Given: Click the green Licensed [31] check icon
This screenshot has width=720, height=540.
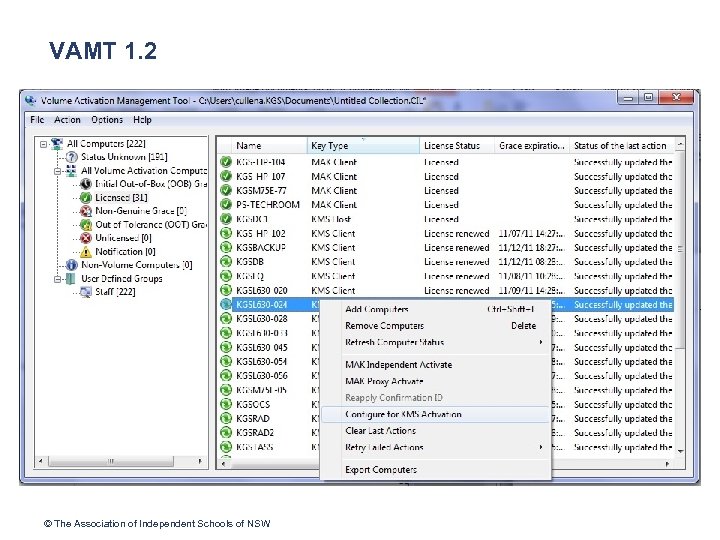Looking at the screenshot, I should [x=86, y=197].
